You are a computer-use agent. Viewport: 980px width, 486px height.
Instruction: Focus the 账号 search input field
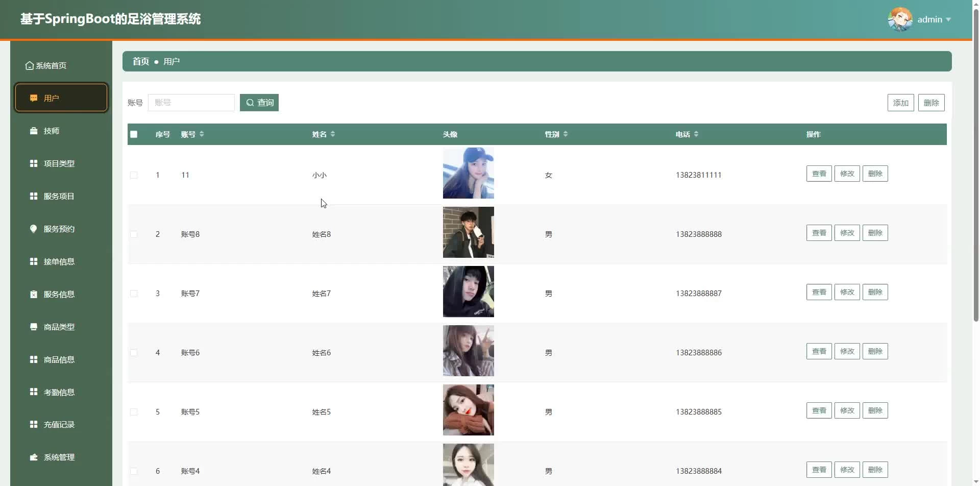coord(191,103)
